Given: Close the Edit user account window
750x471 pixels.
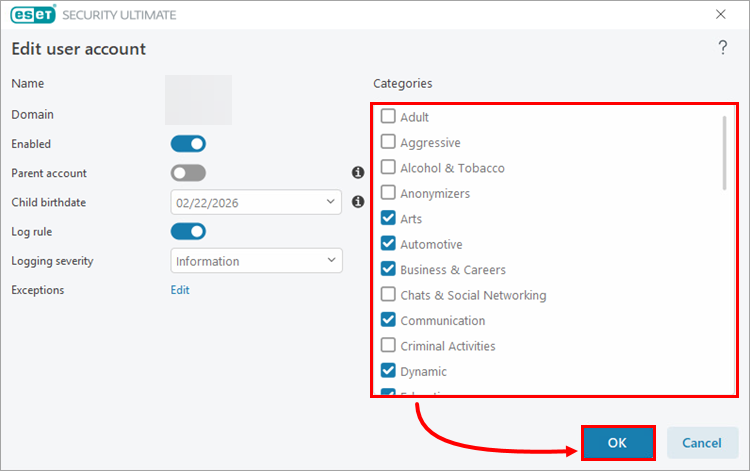Looking at the screenshot, I should click(x=720, y=14).
